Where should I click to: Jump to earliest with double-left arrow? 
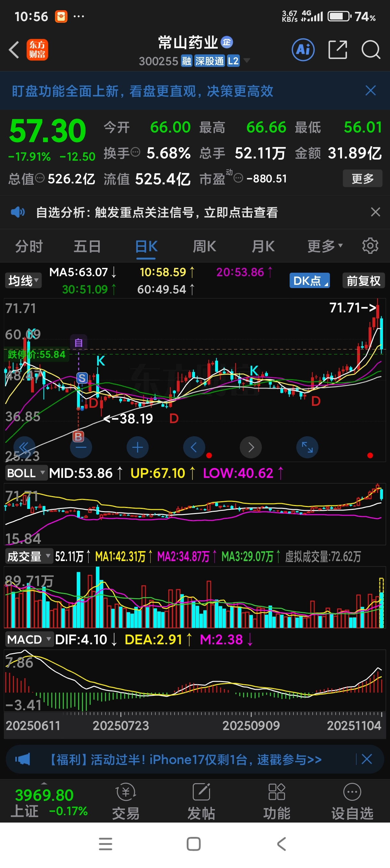click(x=24, y=447)
